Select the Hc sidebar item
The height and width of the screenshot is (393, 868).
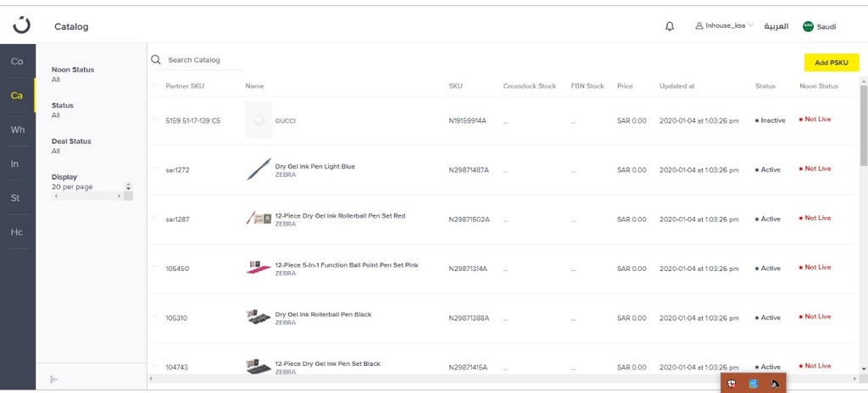tap(17, 232)
